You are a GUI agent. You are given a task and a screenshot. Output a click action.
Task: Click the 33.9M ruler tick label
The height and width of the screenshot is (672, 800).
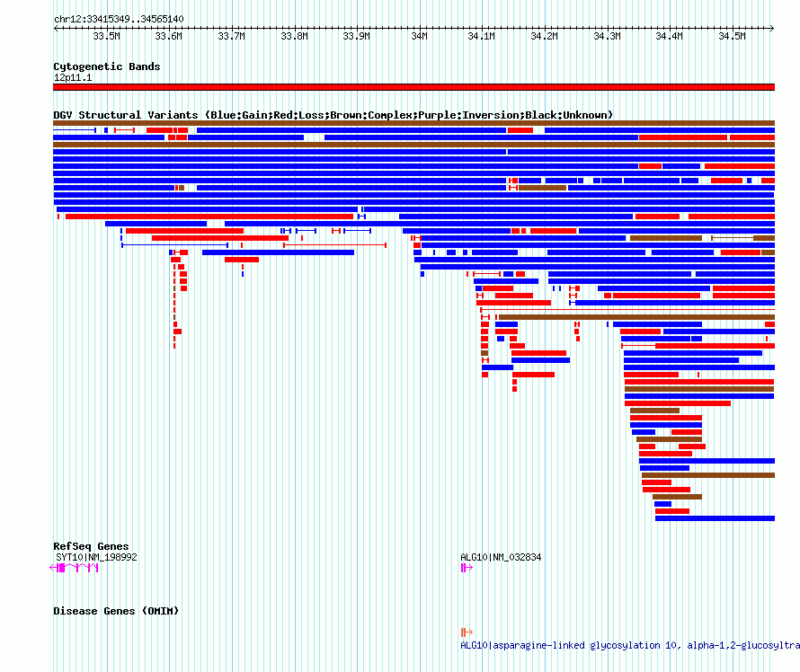[x=357, y=36]
